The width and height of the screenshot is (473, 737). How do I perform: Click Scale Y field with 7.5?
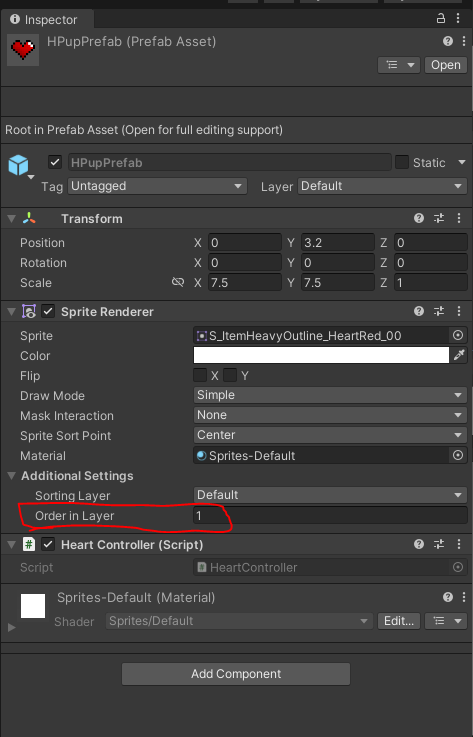(x=338, y=282)
